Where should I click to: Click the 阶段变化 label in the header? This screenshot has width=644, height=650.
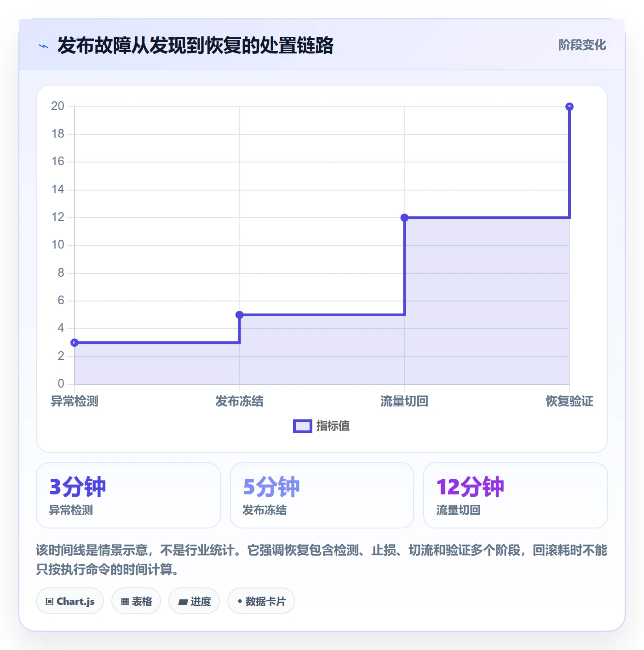582,45
